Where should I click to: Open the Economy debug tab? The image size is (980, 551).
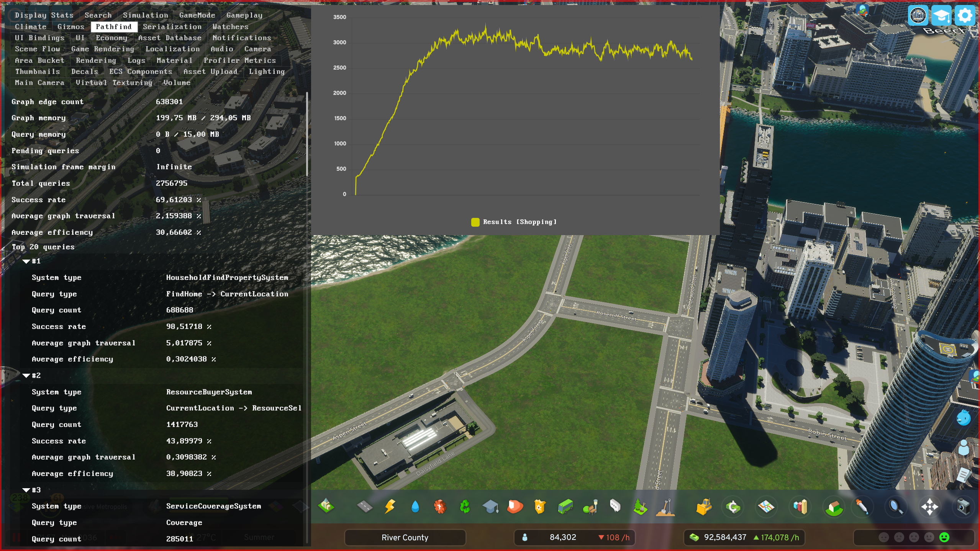(111, 38)
